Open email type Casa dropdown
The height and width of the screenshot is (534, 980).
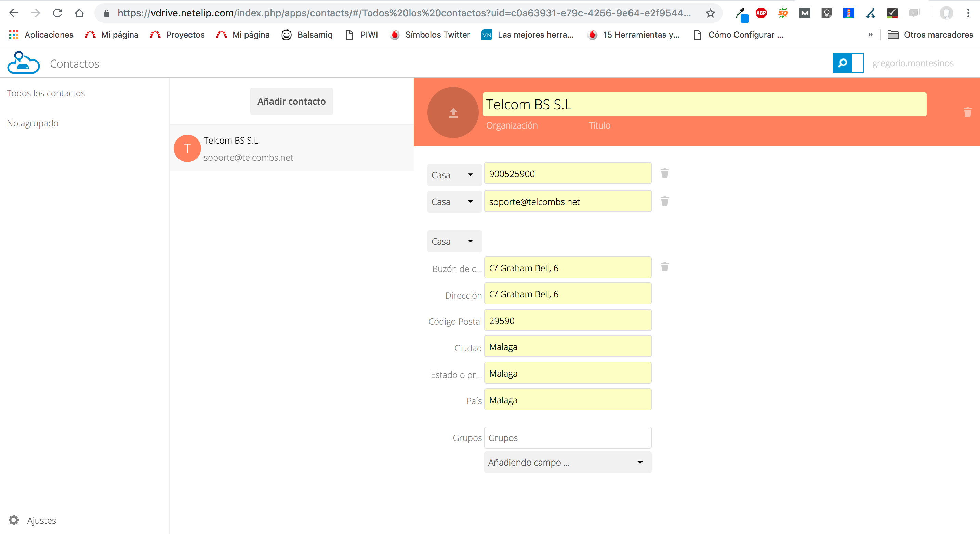point(454,202)
